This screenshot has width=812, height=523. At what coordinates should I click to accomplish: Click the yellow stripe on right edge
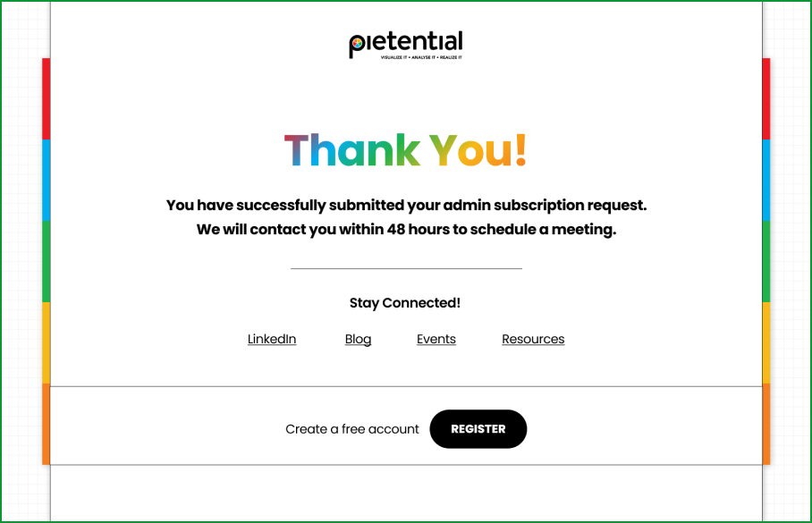point(766,342)
